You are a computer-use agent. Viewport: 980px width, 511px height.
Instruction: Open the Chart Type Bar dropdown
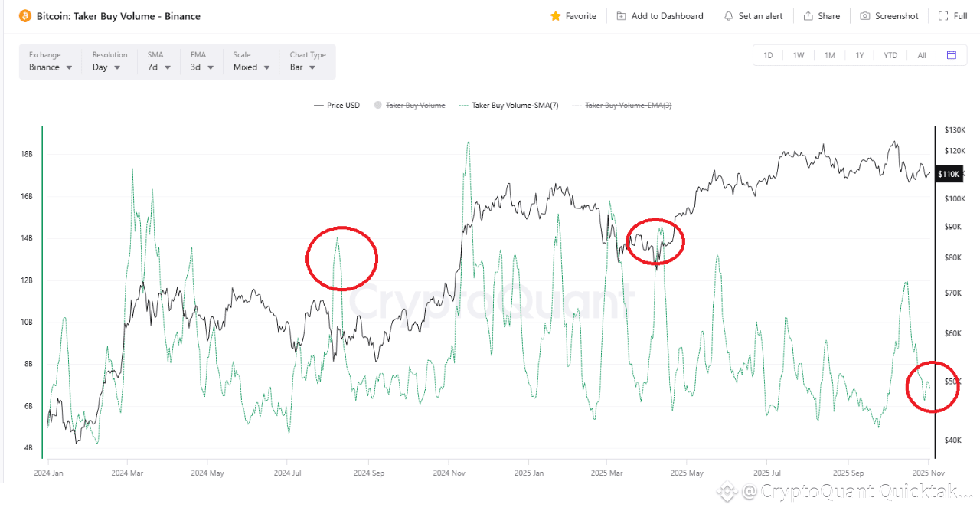[x=308, y=62]
